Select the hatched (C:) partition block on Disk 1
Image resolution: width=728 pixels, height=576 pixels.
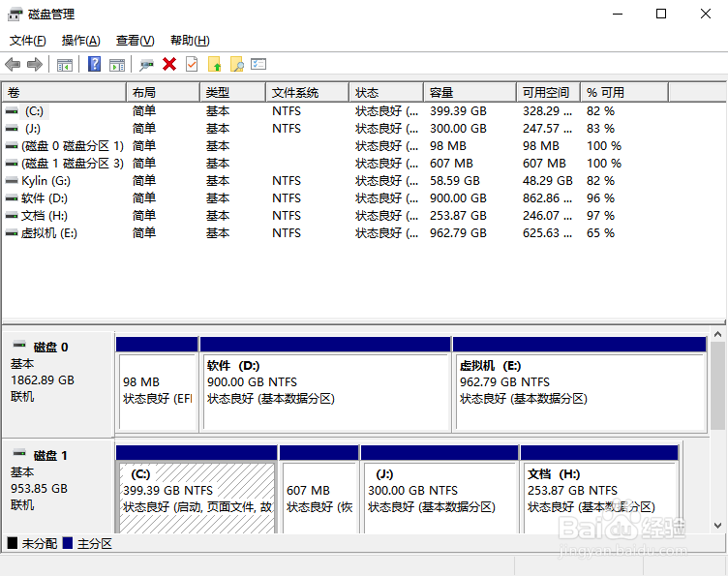[x=197, y=490]
